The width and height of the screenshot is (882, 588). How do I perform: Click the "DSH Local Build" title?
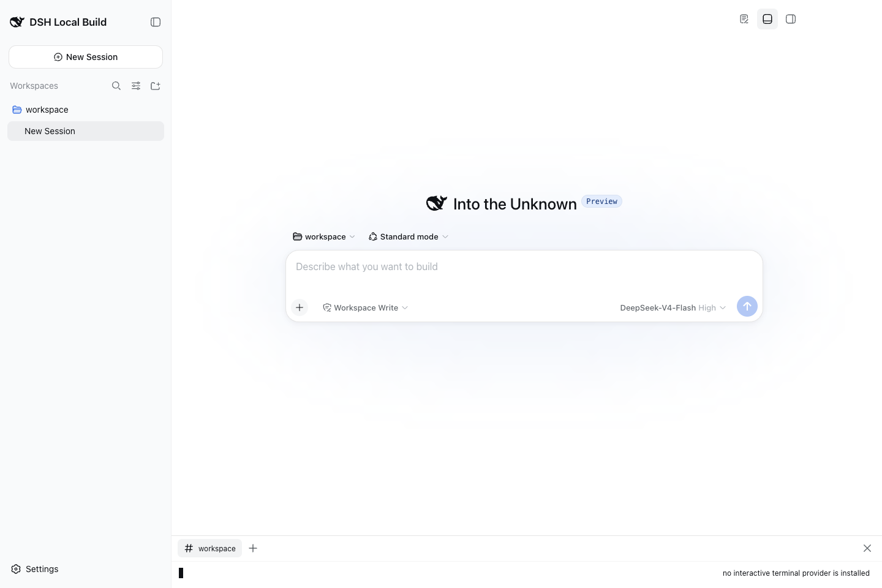pyautogui.click(x=68, y=22)
